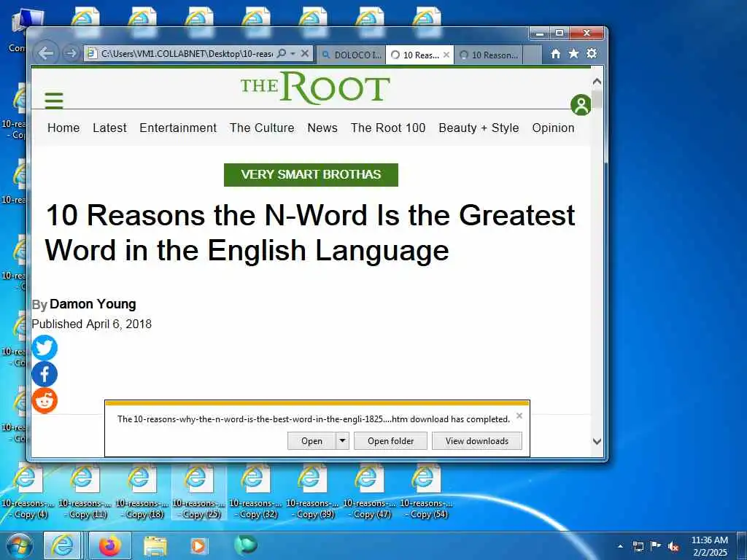Dismiss the download notification bar

tap(519, 416)
